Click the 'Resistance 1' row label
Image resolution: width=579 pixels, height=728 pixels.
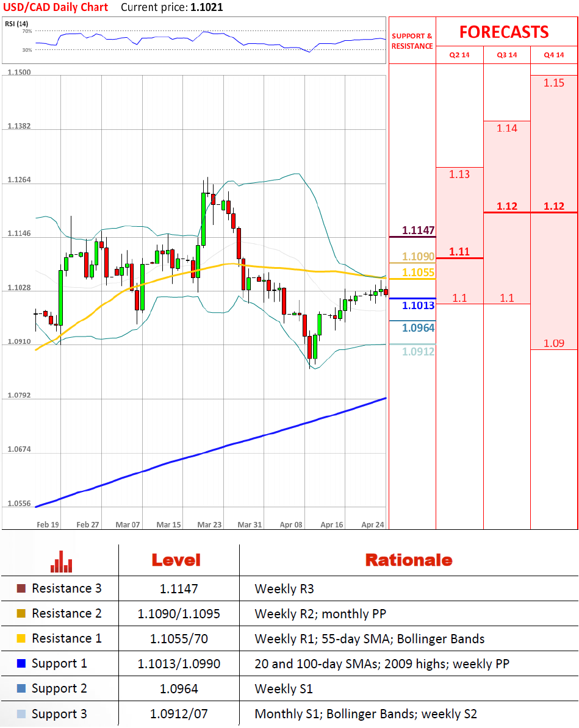(67, 638)
